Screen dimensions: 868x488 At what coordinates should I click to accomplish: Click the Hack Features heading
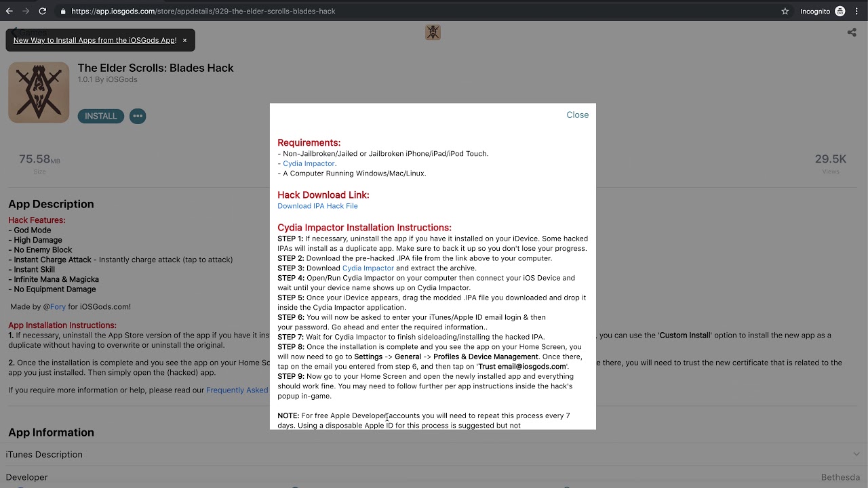point(37,220)
